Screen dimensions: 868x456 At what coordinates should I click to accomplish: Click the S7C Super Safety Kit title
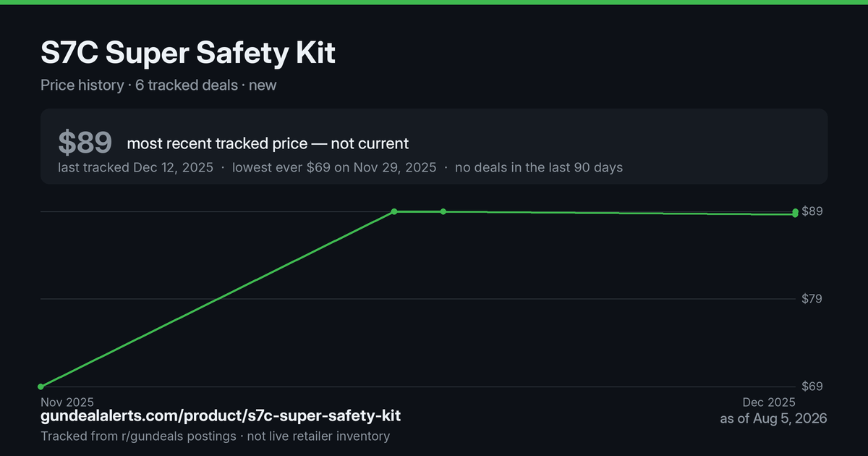(188, 54)
